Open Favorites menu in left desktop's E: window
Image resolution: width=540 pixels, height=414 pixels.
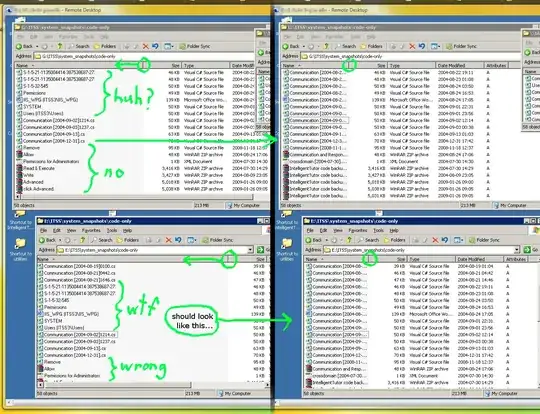(91, 230)
